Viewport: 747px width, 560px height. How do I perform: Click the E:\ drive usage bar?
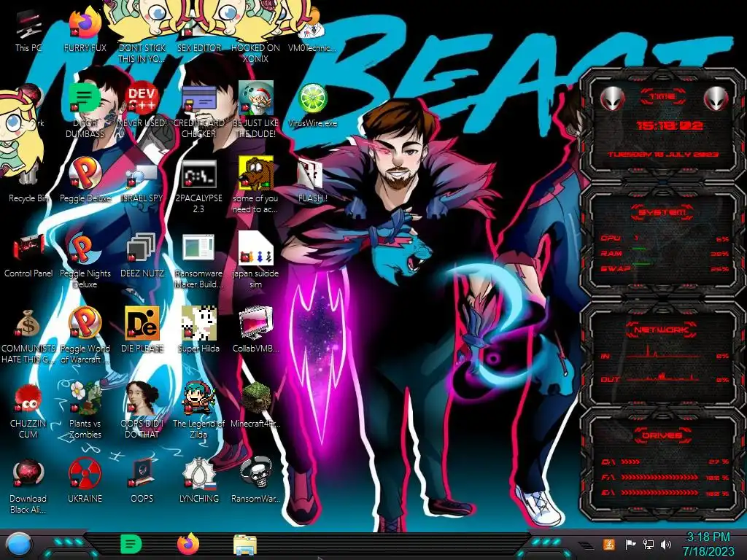(x=665, y=493)
